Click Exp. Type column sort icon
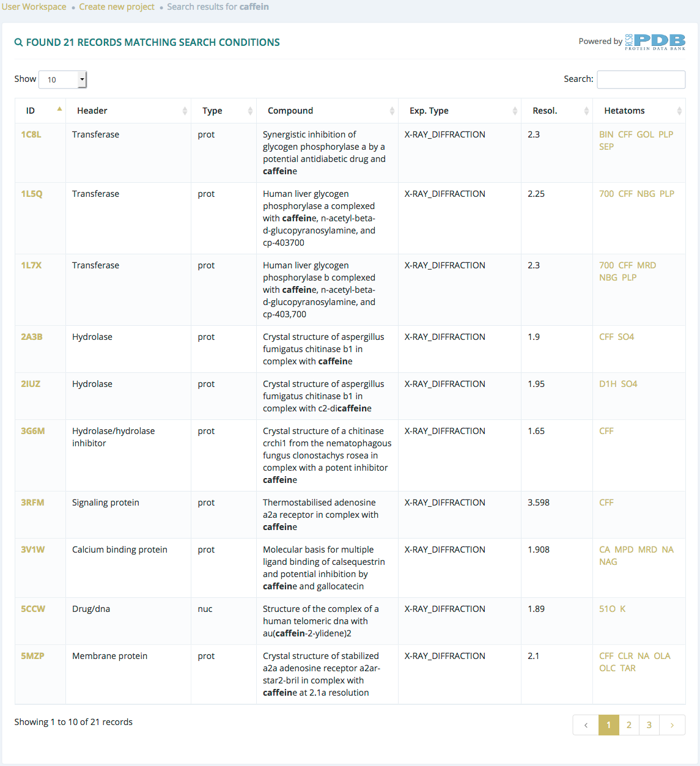 (x=515, y=111)
